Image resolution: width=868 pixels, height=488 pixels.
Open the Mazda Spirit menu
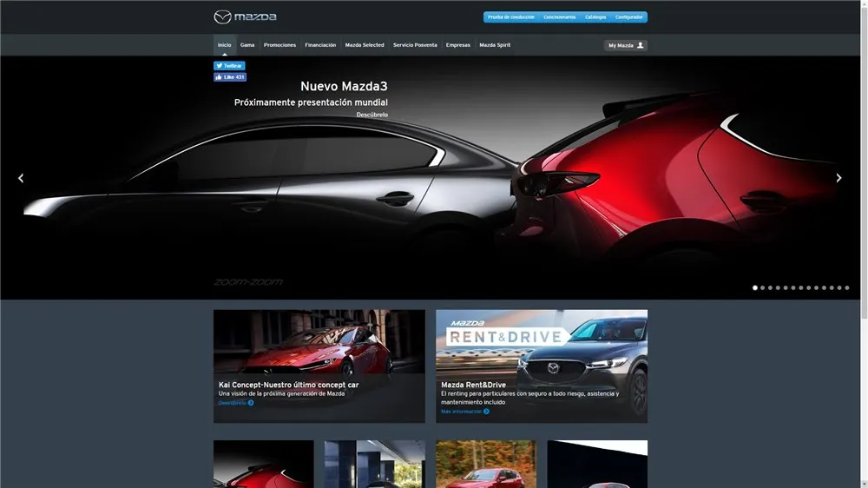[495, 45]
